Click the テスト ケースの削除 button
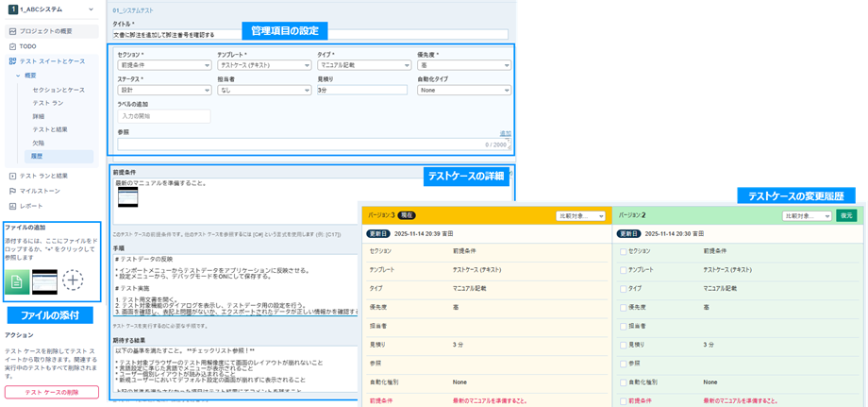The width and height of the screenshot is (868, 407). [51, 392]
